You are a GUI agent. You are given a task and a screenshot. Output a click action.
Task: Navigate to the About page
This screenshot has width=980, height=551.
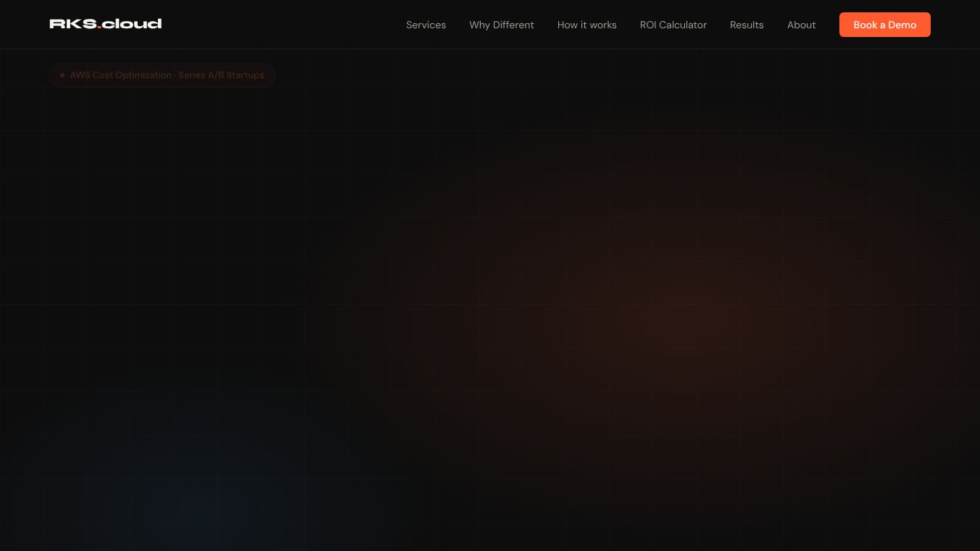pyautogui.click(x=801, y=25)
